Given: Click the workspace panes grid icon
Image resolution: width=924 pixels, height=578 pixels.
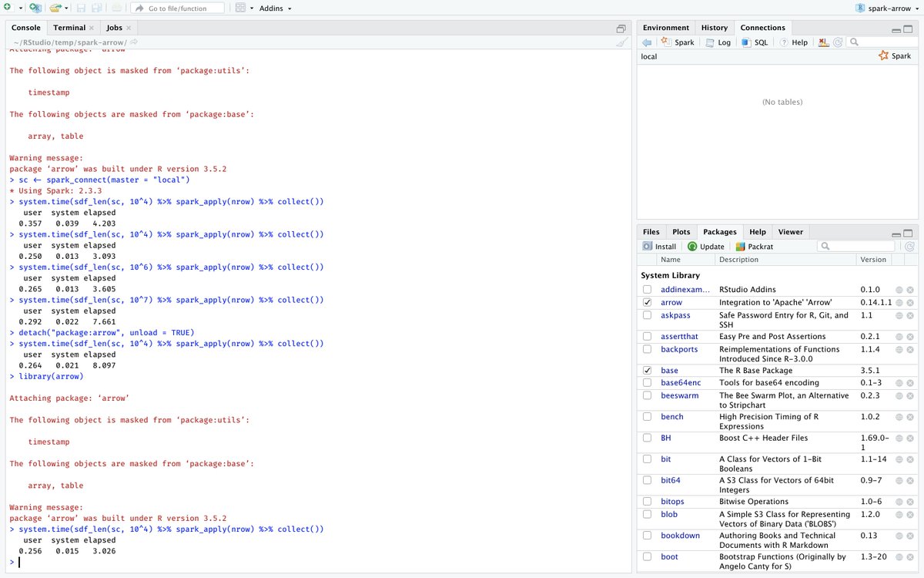Looking at the screenshot, I should click(x=240, y=8).
